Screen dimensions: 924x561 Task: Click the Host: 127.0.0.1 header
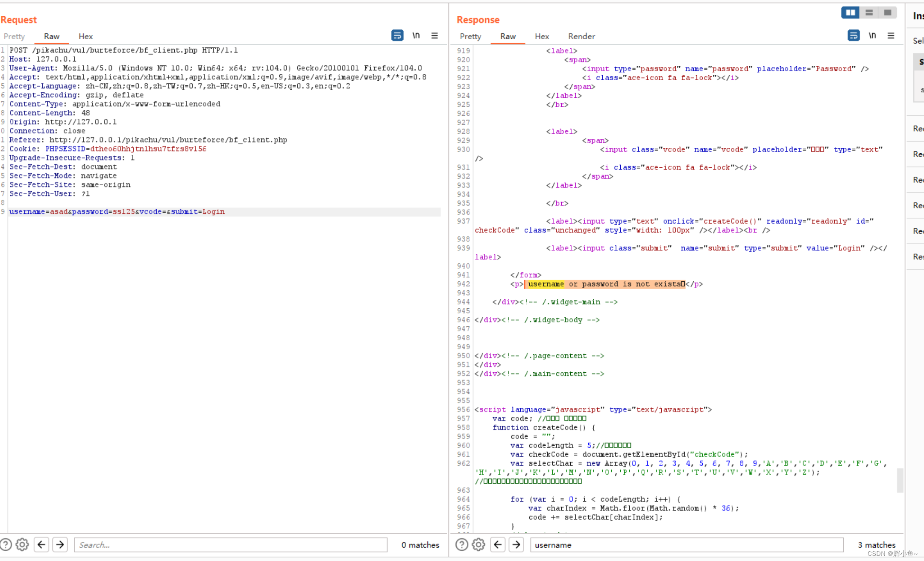[43, 59]
